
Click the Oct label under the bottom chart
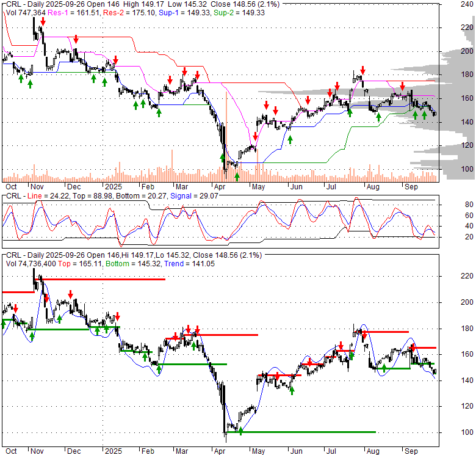coord(11,451)
